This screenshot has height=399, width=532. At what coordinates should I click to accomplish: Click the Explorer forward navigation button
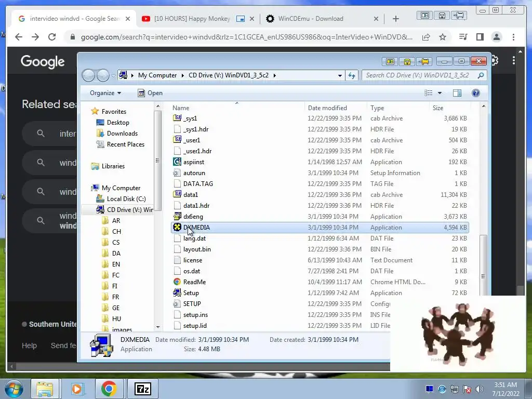pos(103,75)
